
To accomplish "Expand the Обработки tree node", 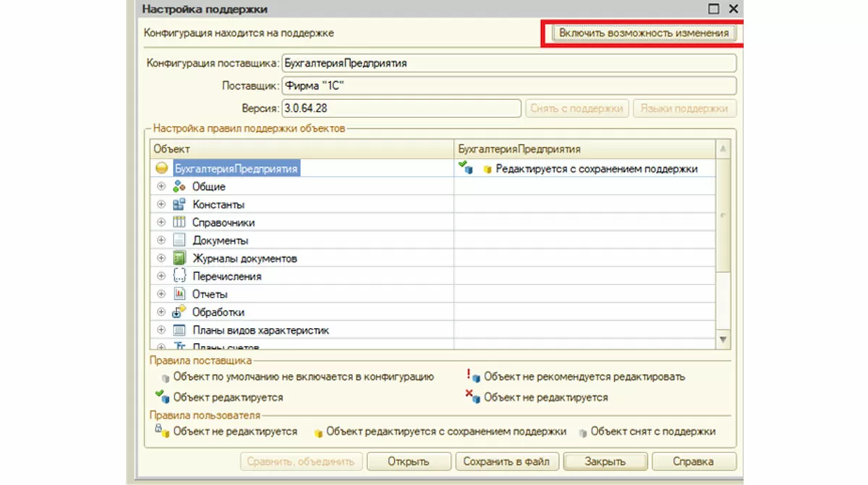I will coord(161,313).
